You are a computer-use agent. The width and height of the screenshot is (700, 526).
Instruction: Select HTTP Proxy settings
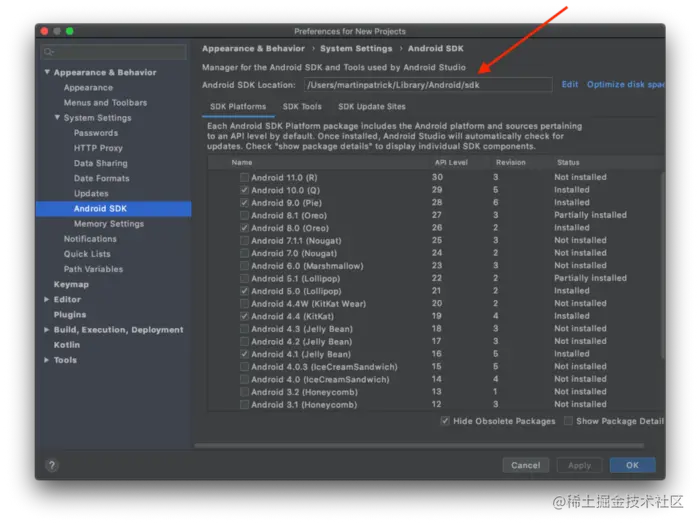coord(98,148)
